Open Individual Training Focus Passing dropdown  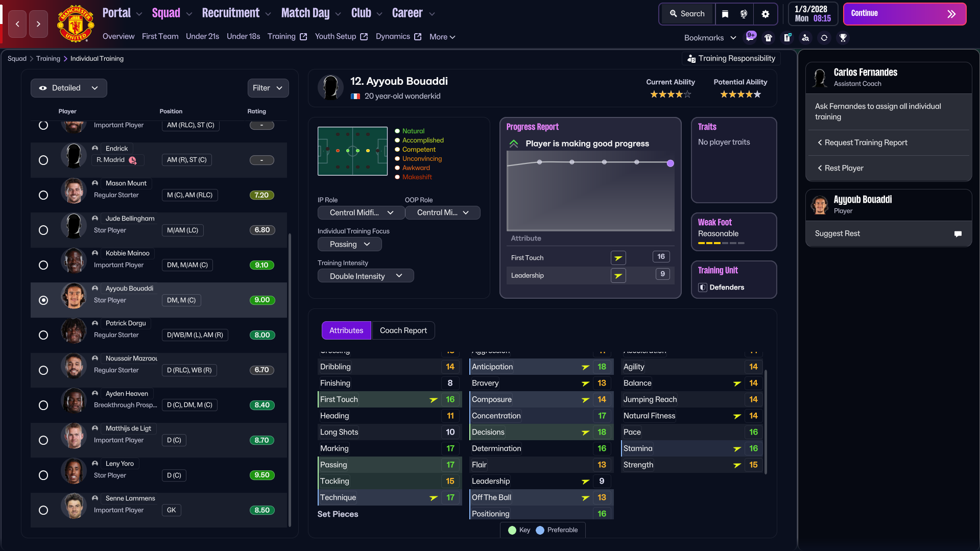coord(350,244)
